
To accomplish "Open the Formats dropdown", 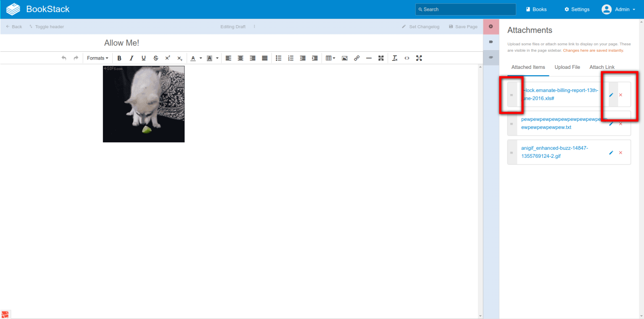I will [x=97, y=58].
